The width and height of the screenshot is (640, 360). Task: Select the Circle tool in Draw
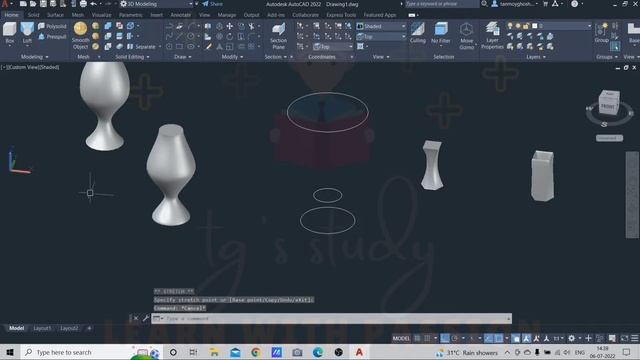click(x=190, y=37)
